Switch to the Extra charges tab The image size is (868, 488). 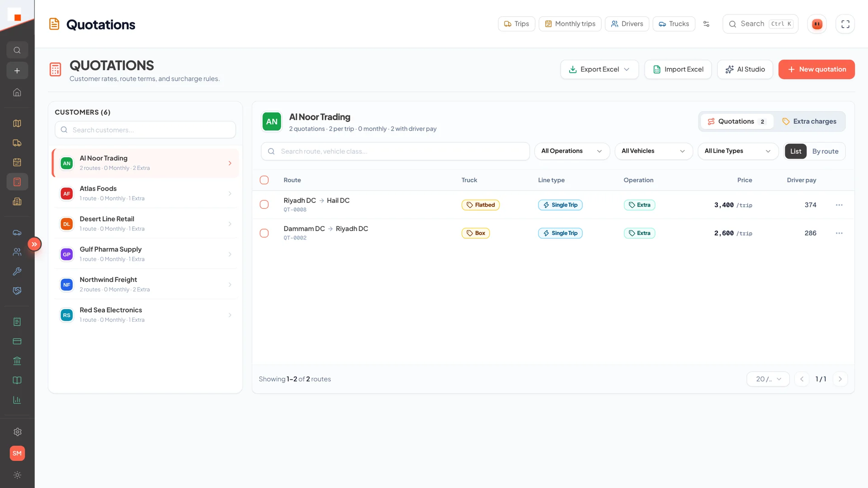(809, 122)
